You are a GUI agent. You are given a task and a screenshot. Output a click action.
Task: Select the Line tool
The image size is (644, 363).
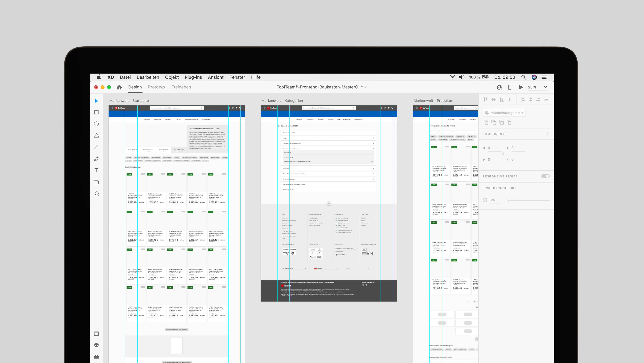(97, 147)
